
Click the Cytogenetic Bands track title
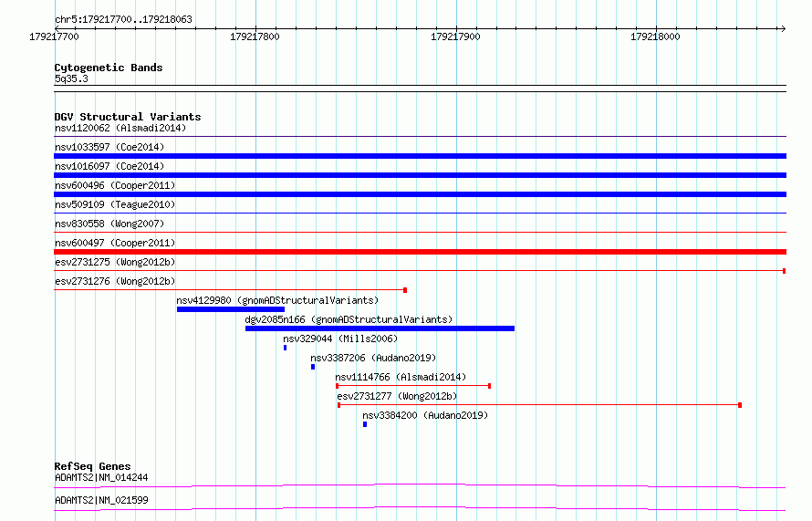109,68
